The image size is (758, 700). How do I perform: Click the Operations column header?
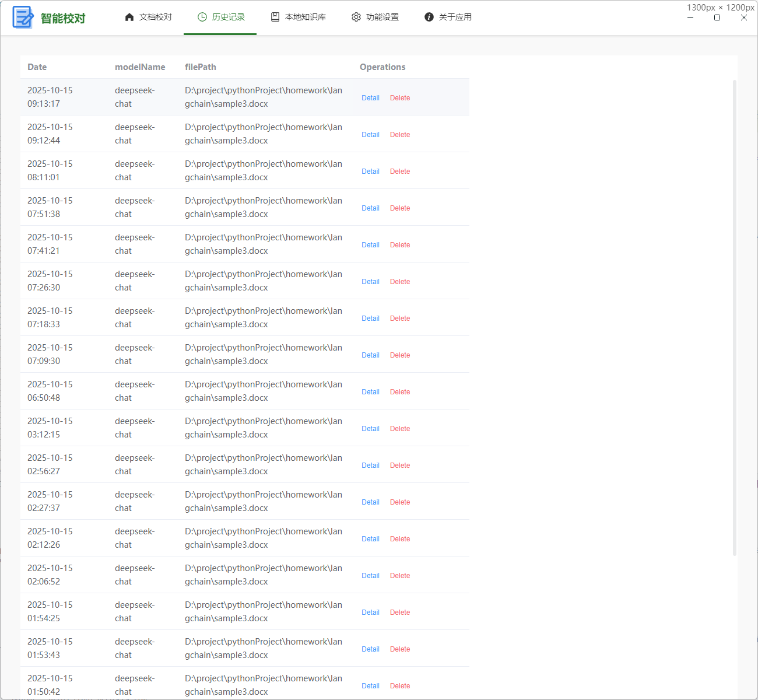click(x=382, y=67)
